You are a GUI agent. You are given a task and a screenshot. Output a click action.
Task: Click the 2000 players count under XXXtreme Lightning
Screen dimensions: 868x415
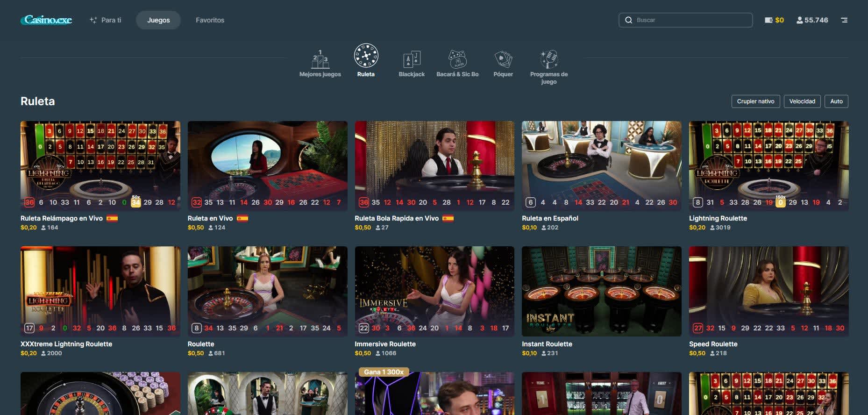click(x=51, y=353)
